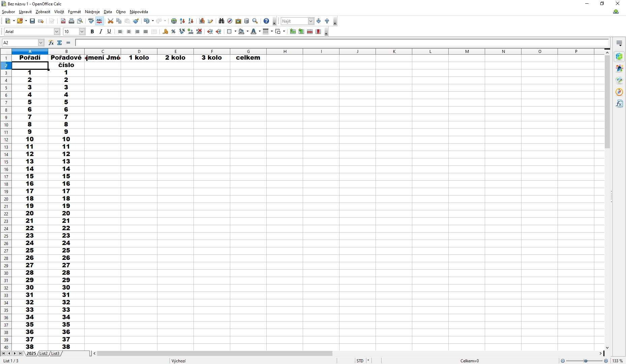Click the zoom in plus button
The width and height of the screenshot is (626, 364).
(x=606, y=361)
